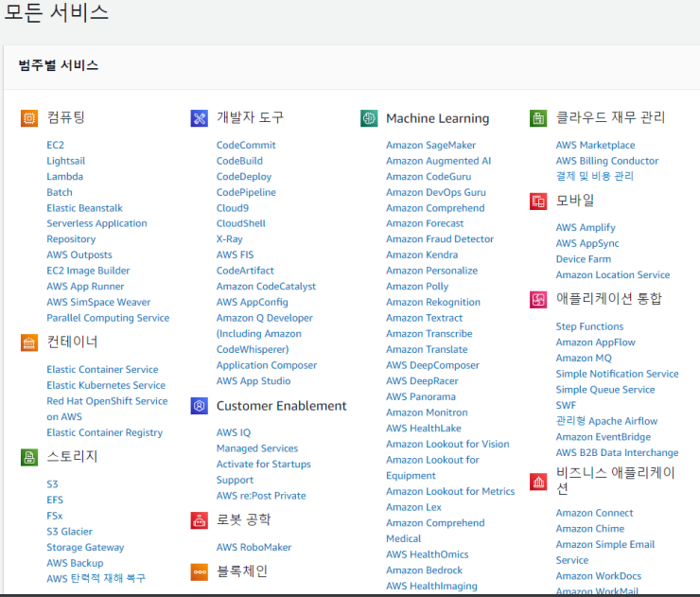Open CodePipeline

tap(246, 192)
